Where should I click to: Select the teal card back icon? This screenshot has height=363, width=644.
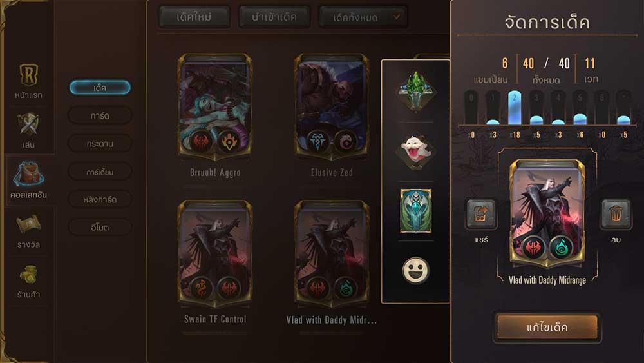[415, 211]
